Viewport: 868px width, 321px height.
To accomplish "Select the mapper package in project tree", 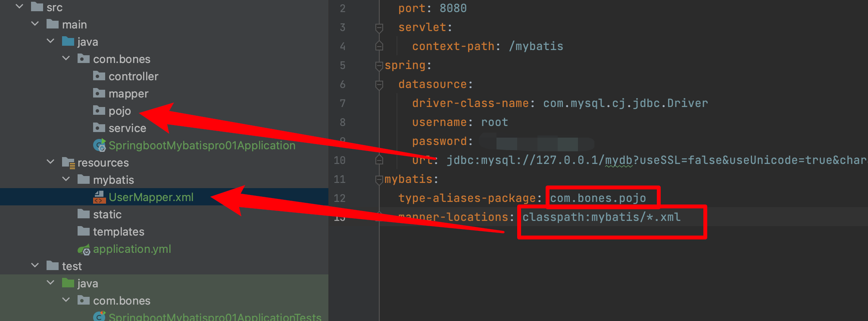I will 128,94.
